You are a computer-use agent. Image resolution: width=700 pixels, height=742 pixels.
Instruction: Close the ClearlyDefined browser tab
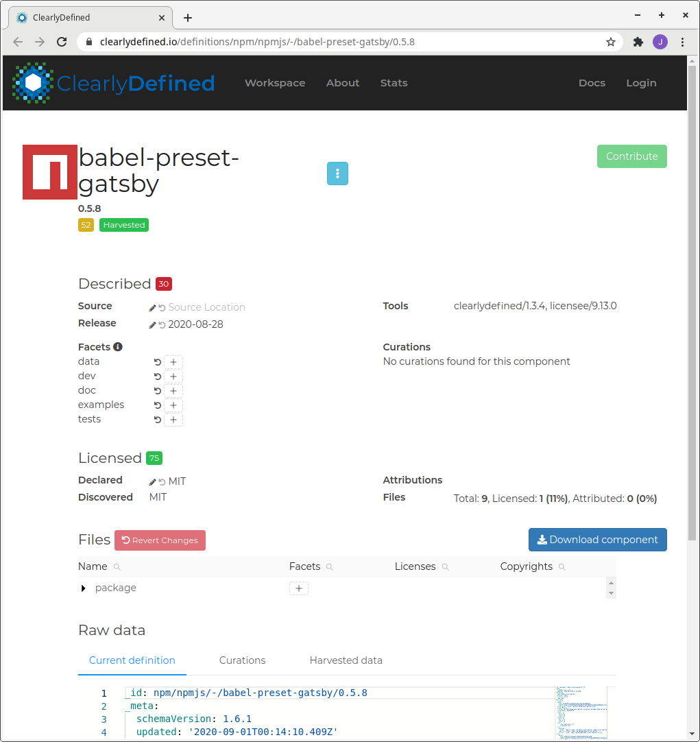162,18
